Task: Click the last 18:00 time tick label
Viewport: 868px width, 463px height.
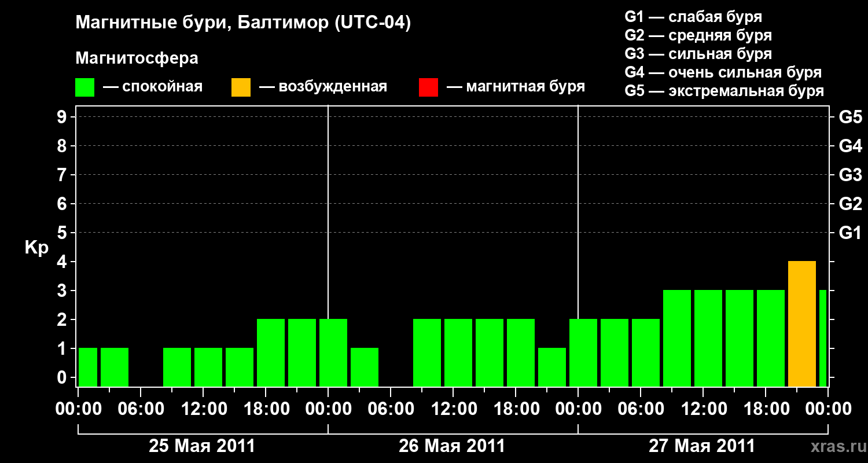Action: (x=765, y=409)
